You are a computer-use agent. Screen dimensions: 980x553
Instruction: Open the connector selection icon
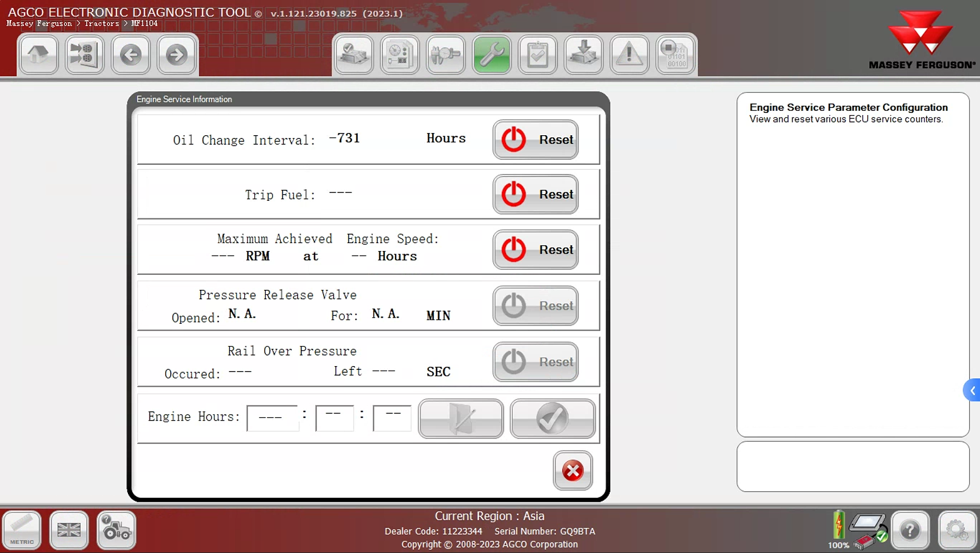point(85,55)
